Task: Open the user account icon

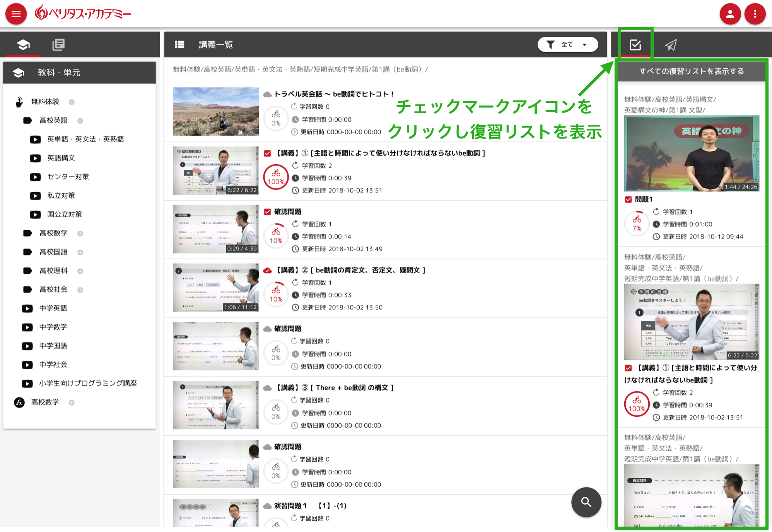Action: 730,14
